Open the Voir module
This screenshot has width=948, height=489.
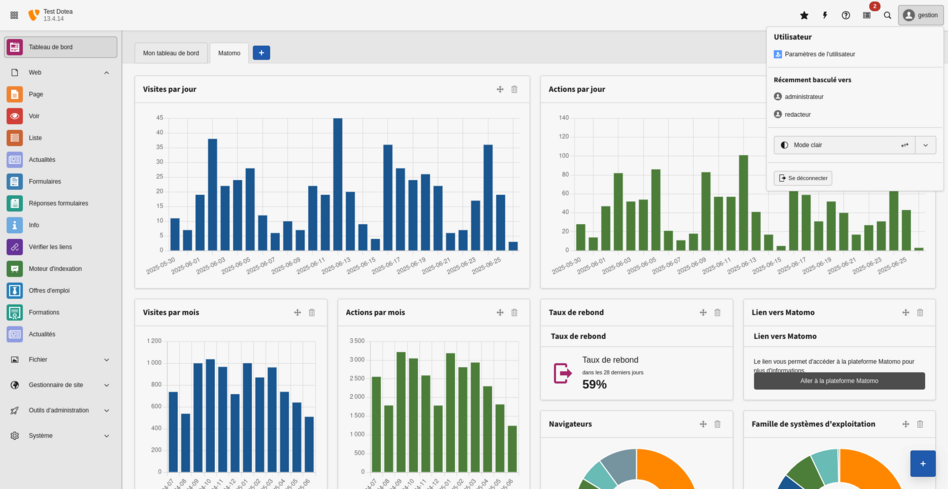[x=60, y=116]
